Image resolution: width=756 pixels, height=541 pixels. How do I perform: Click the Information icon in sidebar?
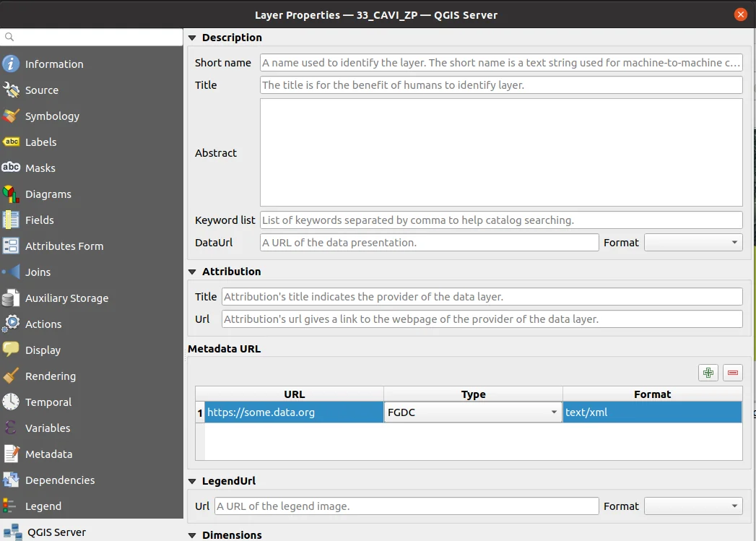[11, 64]
